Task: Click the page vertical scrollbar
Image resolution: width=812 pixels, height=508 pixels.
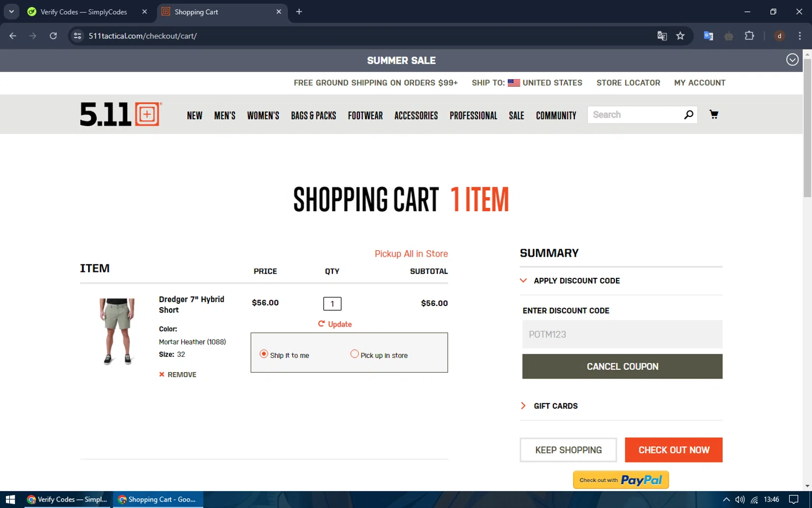Action: click(807, 128)
